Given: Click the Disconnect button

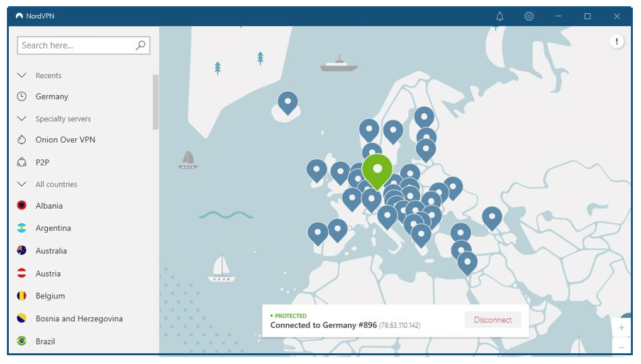Looking at the screenshot, I should click(493, 320).
